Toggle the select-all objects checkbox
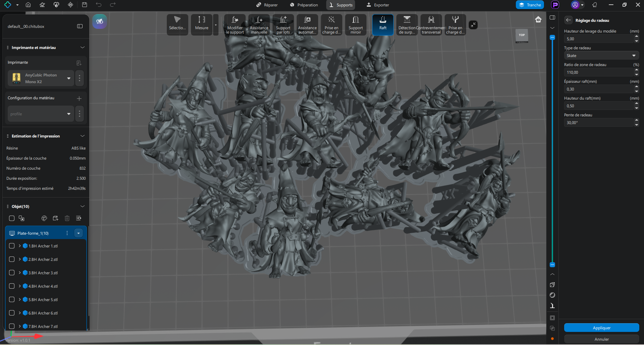This screenshot has height=345, width=644. click(x=12, y=218)
